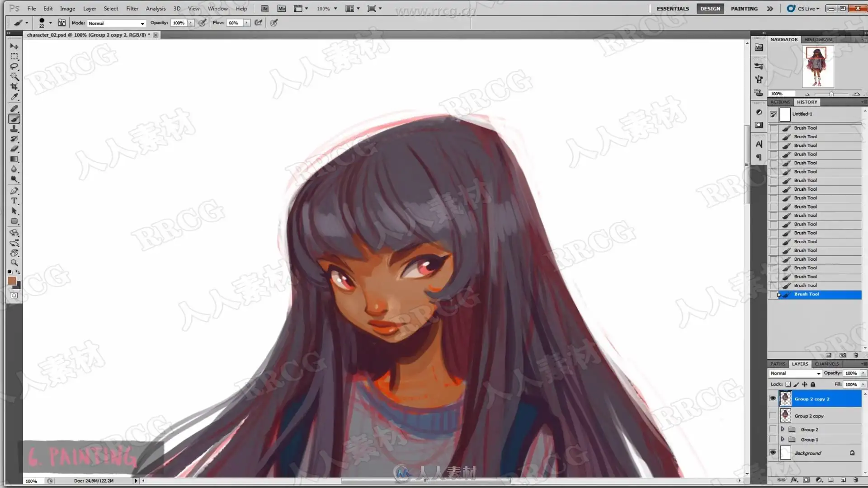Select the Crop tool

click(14, 87)
